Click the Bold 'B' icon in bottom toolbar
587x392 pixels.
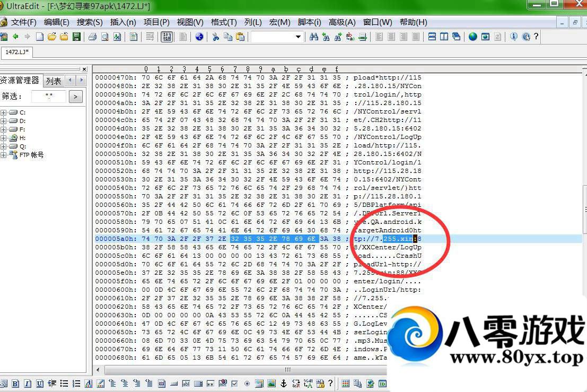tap(15, 384)
